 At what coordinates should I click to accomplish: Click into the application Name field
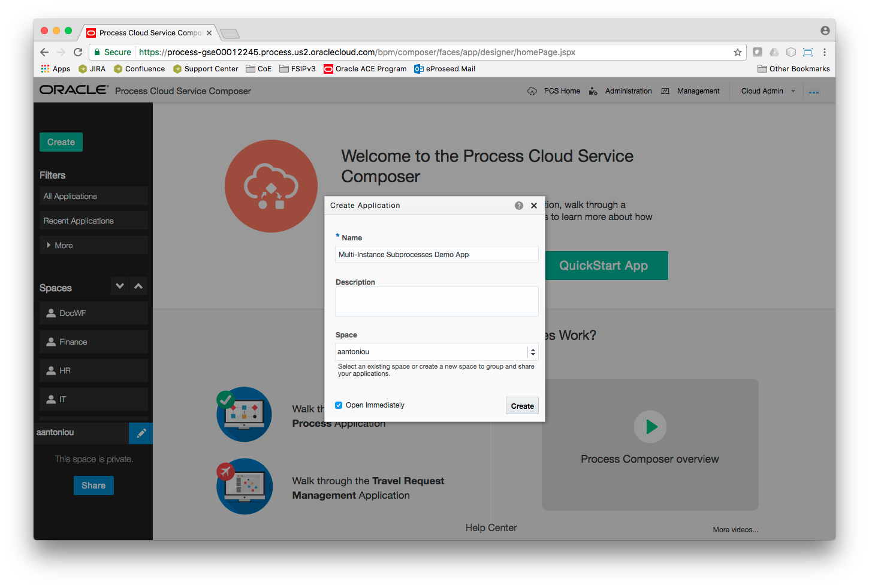click(x=436, y=255)
